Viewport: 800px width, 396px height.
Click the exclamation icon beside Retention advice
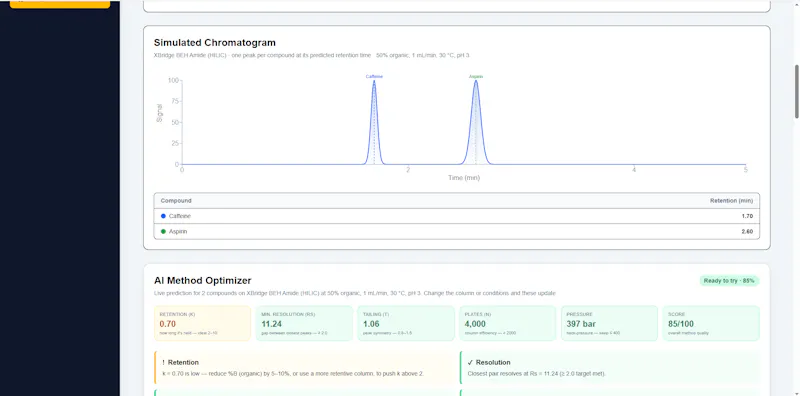point(163,362)
